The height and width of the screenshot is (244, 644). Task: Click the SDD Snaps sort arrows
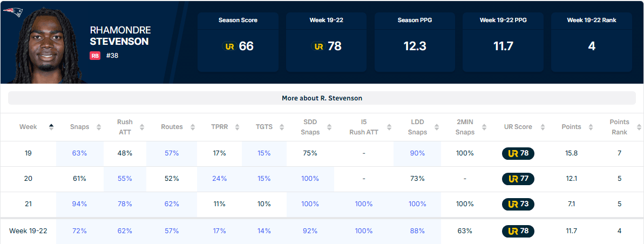tap(329, 127)
